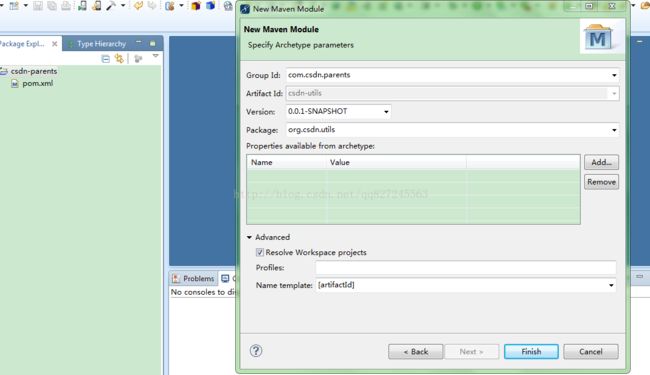Click the yellow device toolbar icon beside the hammer
650x375 pixels.
tap(97, 6)
